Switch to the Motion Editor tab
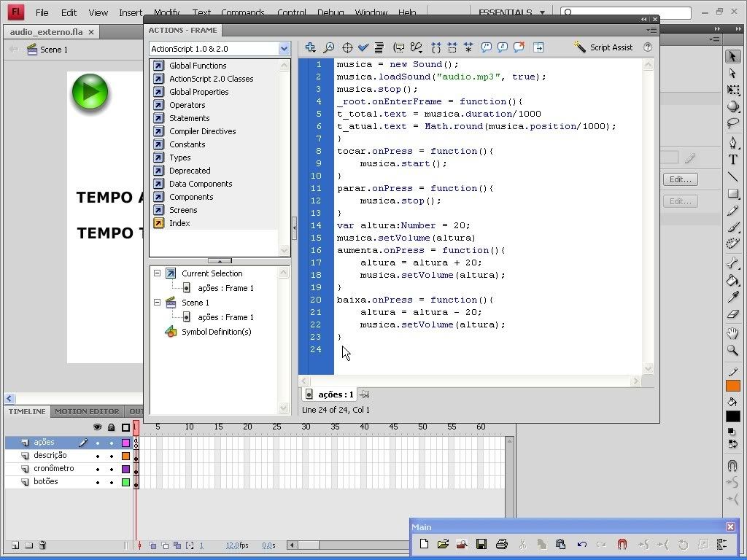747x560 pixels. (87, 412)
